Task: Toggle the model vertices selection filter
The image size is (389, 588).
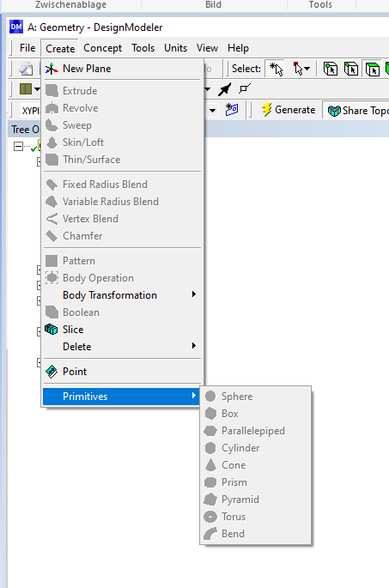Action: pyautogui.click(x=331, y=69)
